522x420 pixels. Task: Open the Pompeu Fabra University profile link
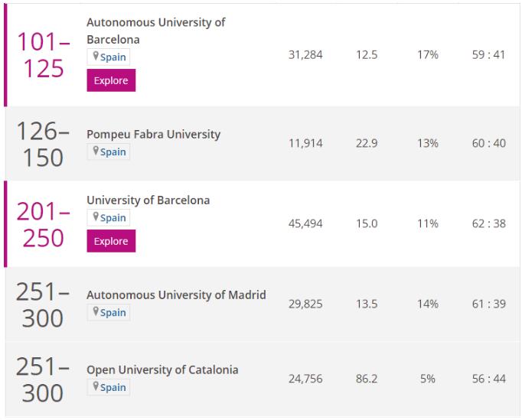153,134
